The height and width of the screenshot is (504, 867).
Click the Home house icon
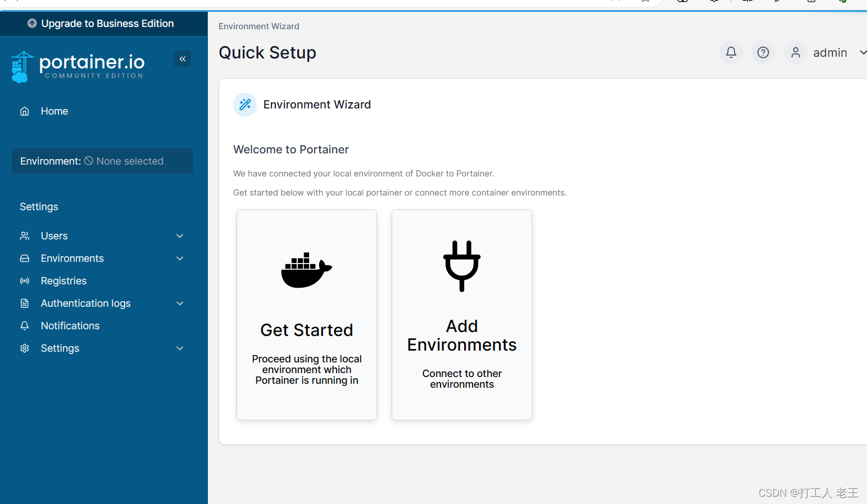coord(25,111)
